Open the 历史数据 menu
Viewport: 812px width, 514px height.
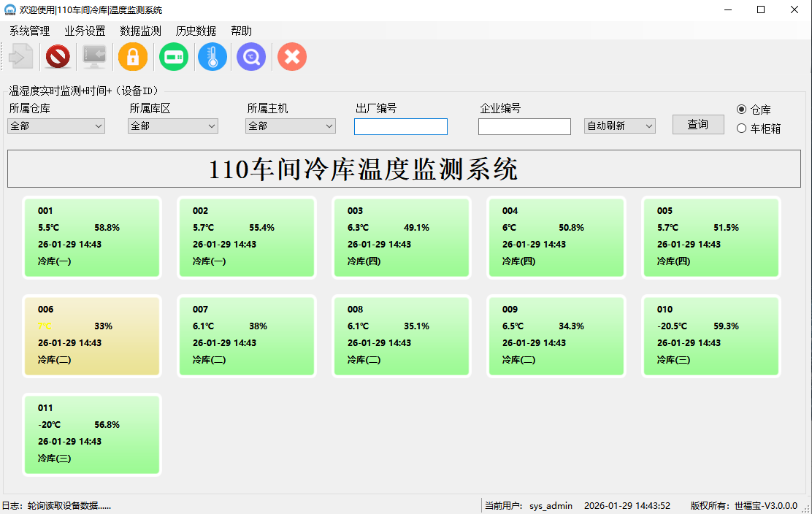tap(196, 31)
